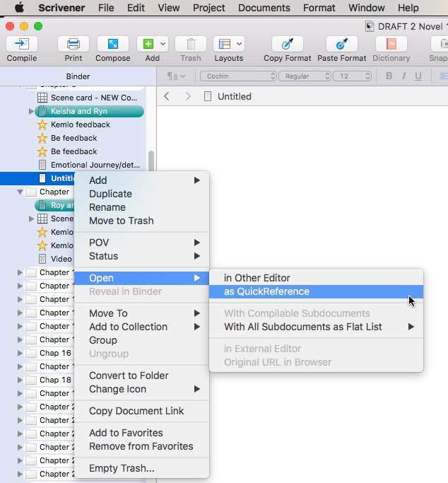Screen dimensions: 448x483
Task: Open the Format menu in menu bar
Action: click(x=319, y=8)
